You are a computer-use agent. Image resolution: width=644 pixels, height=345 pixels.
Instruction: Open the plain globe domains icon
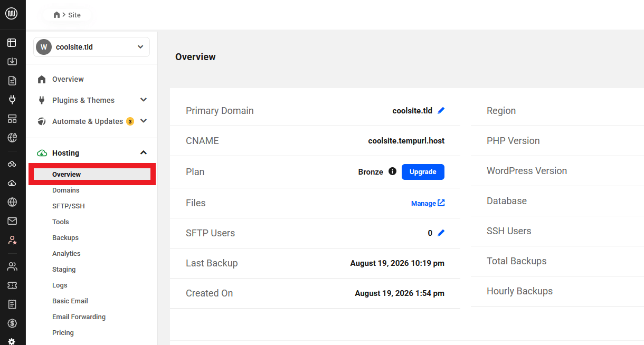click(x=12, y=202)
